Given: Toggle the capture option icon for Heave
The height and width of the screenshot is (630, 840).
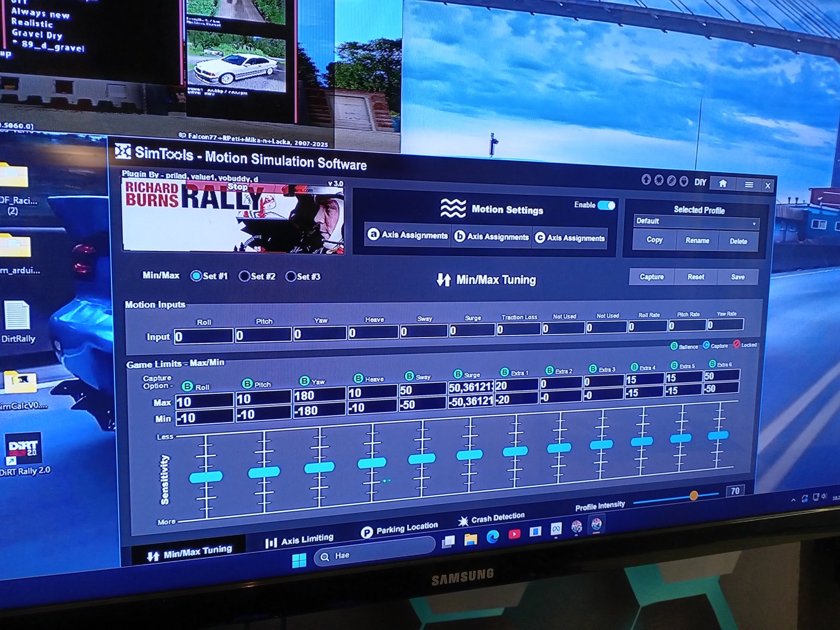Looking at the screenshot, I should point(358,378).
